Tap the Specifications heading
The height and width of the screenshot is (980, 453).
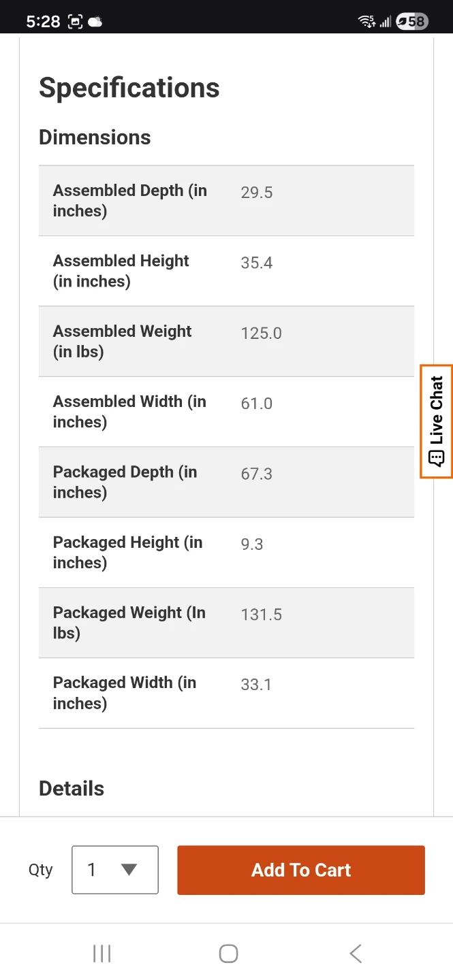[129, 88]
